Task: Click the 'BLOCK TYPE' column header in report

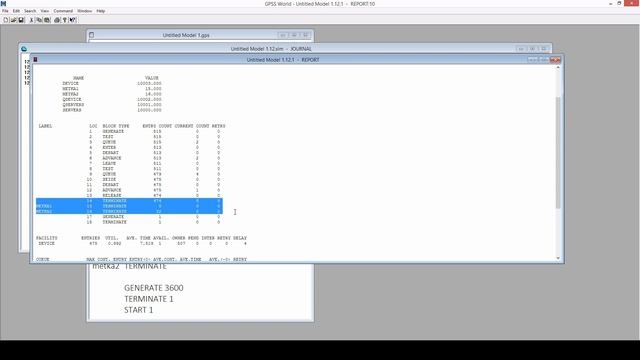Action: pos(116,126)
